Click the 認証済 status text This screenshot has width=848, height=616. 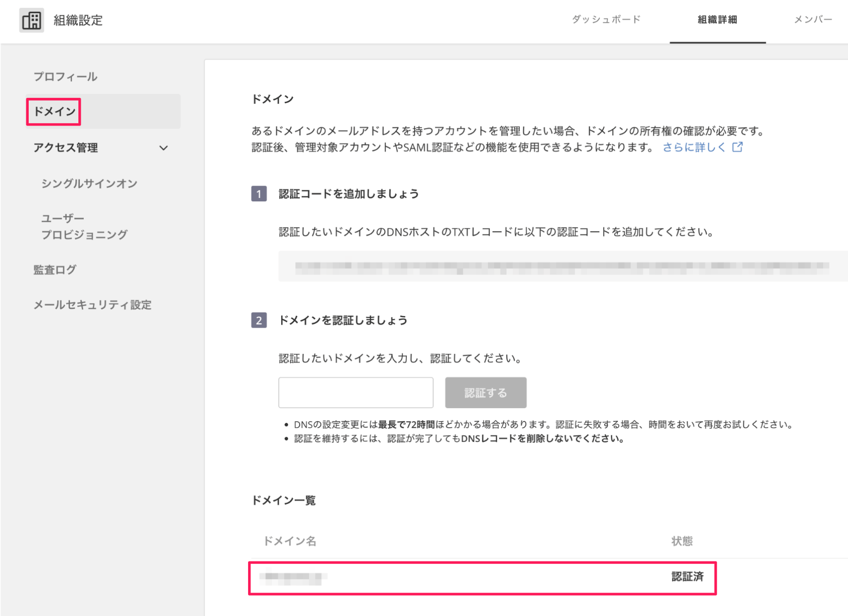[x=687, y=577]
